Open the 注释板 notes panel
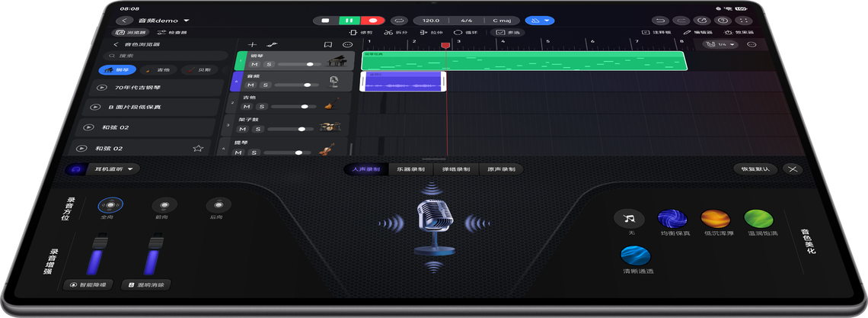This screenshot has width=868, height=318. click(x=656, y=33)
